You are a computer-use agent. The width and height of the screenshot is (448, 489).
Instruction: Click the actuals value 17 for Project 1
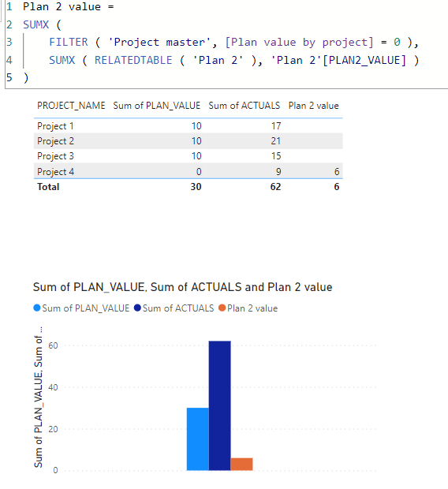click(x=276, y=126)
